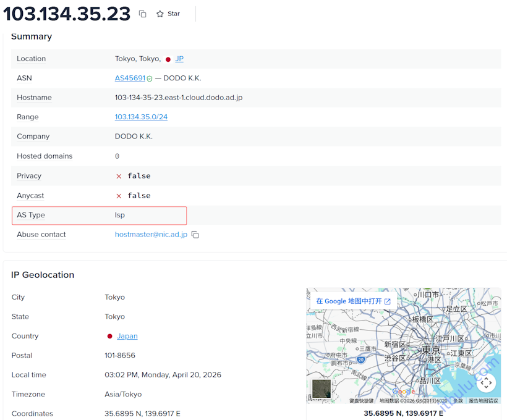Open the Japan country page
The height and width of the screenshot is (420, 507).
click(x=127, y=335)
